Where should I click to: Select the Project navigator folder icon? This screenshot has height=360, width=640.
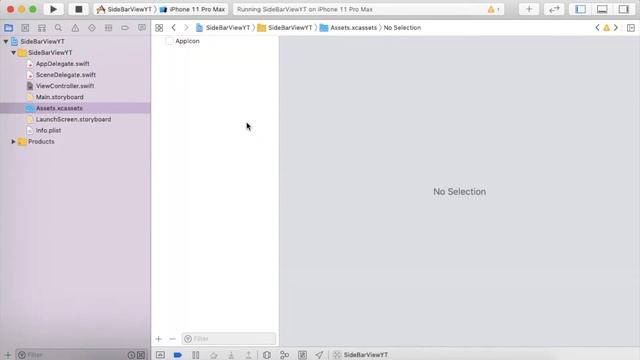(x=8, y=28)
